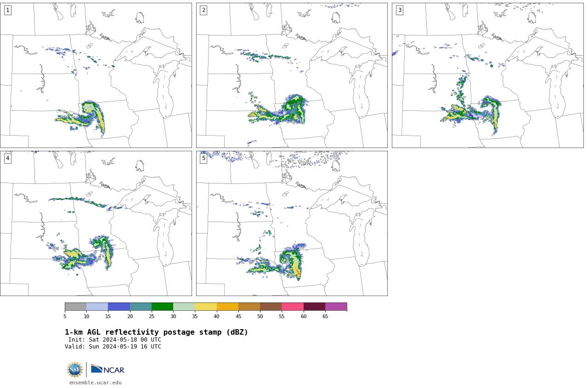Click the colorbar tick label 35

pos(195,316)
